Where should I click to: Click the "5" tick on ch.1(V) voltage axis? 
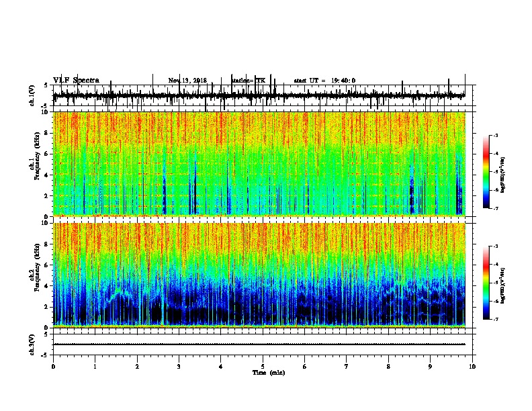[x=46, y=85]
